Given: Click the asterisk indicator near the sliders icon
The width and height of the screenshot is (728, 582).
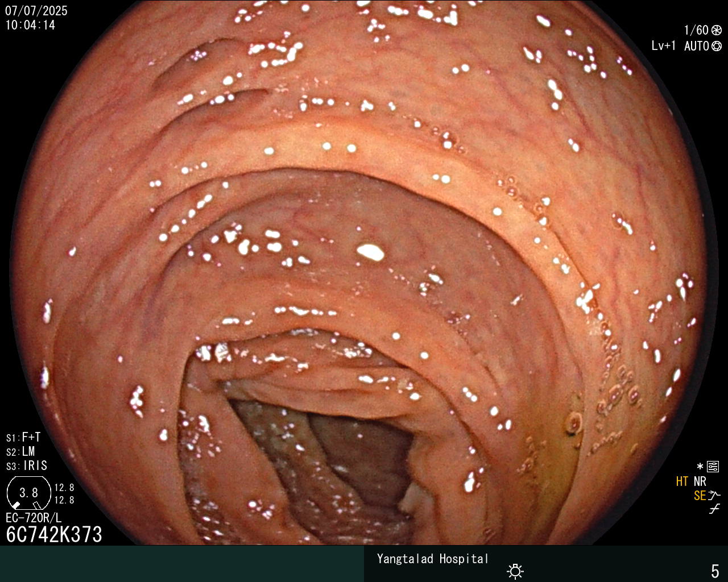Looking at the screenshot, I should pos(700,467).
